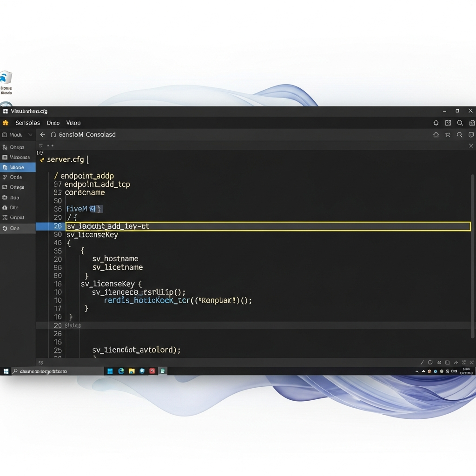The height and width of the screenshot is (476, 476).
Task: Click the search magnifier in the top menu row
Action: point(460,123)
